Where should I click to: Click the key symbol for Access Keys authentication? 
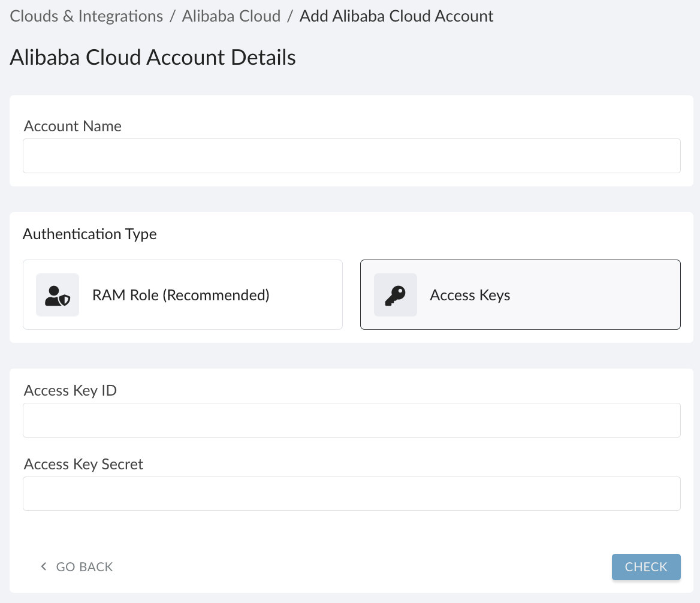click(396, 294)
